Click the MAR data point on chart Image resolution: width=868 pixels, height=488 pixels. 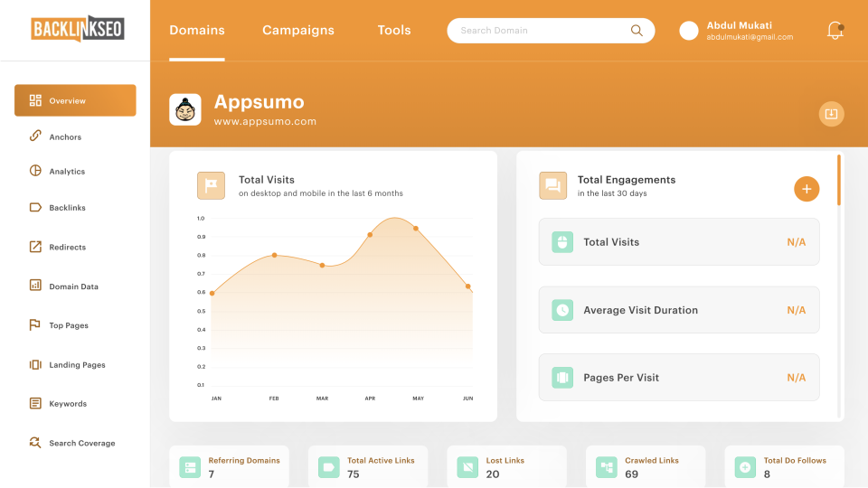coord(322,266)
